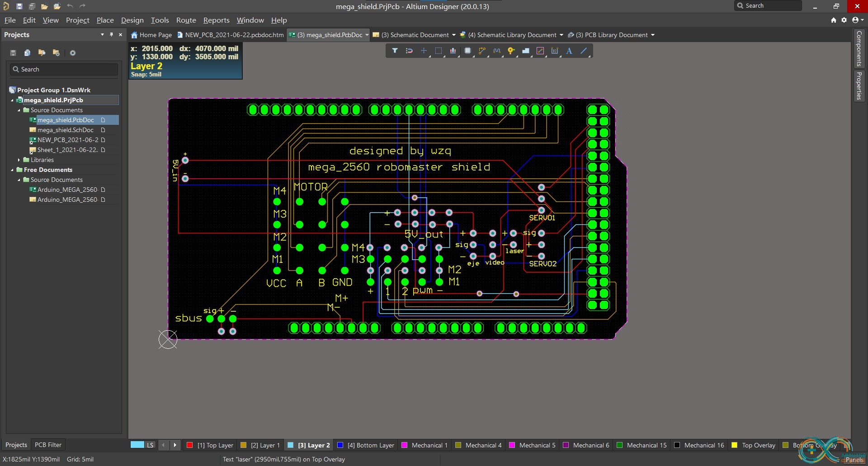
Task: Open the Design menu
Action: [x=132, y=20]
